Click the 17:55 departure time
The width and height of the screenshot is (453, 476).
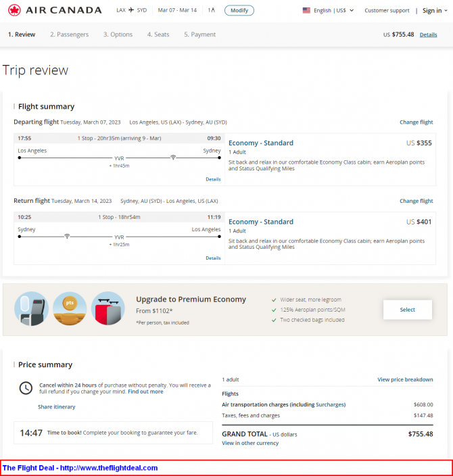coord(24,139)
